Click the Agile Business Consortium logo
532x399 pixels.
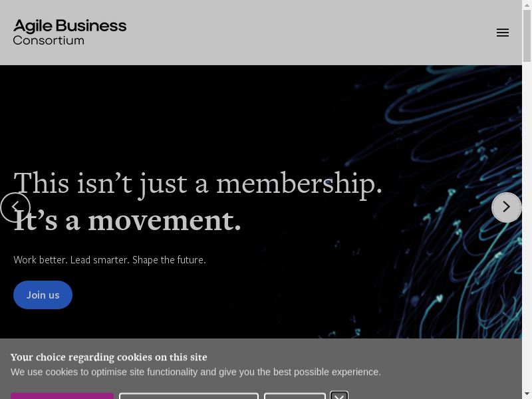pos(70,32)
